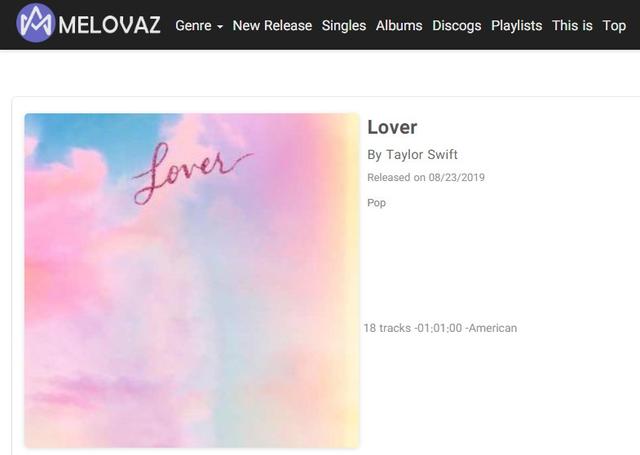This screenshot has width=640, height=455.
Task: Expand the Genre dropdown menu
Action: 199,26
